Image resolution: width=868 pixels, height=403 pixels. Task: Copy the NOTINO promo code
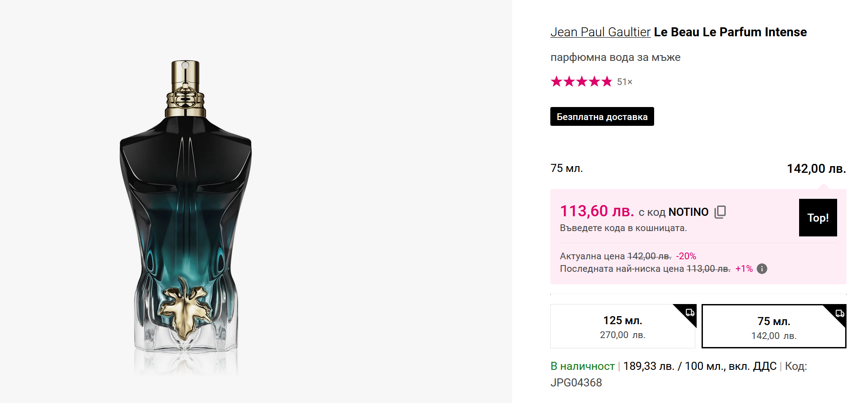[x=720, y=212]
